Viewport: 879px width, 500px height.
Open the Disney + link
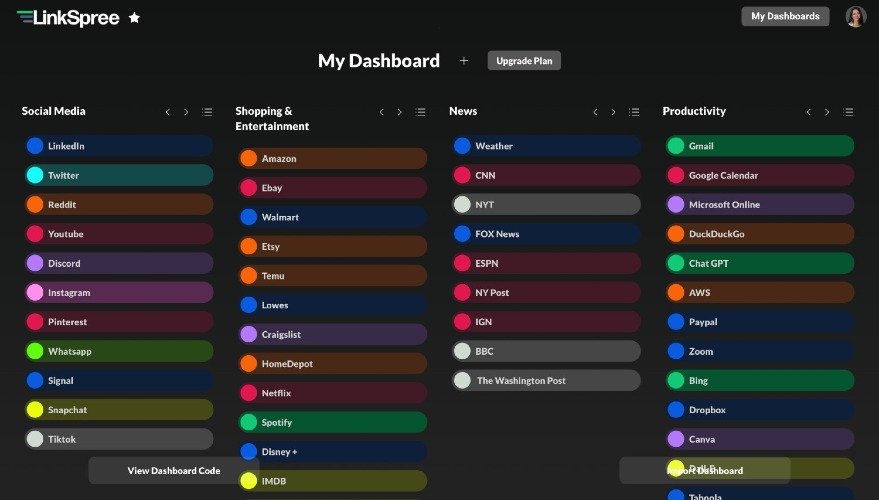[x=332, y=451]
